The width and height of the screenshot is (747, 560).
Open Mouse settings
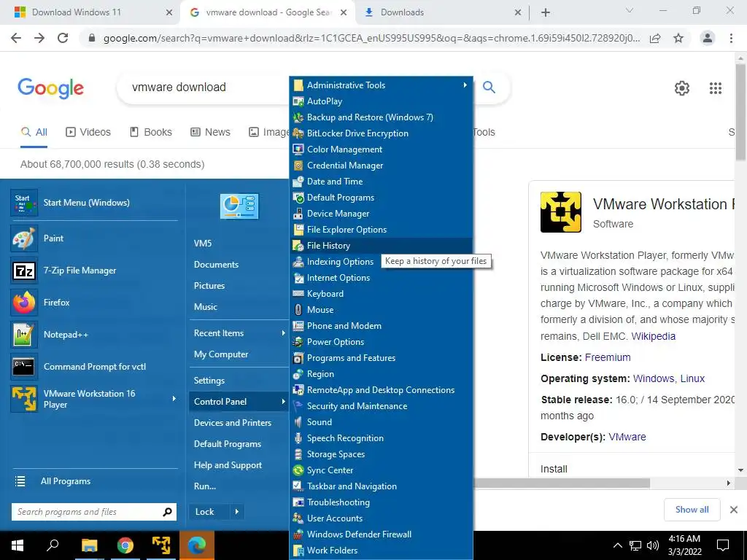click(381, 309)
